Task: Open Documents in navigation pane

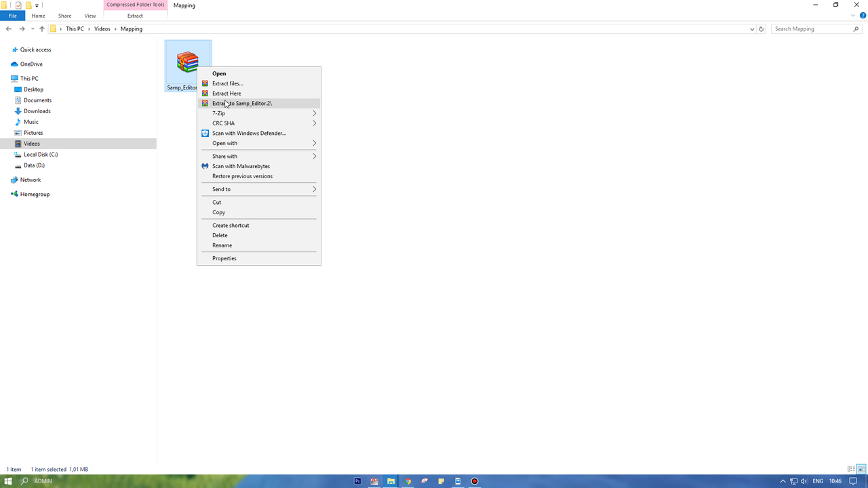Action: [37, 100]
